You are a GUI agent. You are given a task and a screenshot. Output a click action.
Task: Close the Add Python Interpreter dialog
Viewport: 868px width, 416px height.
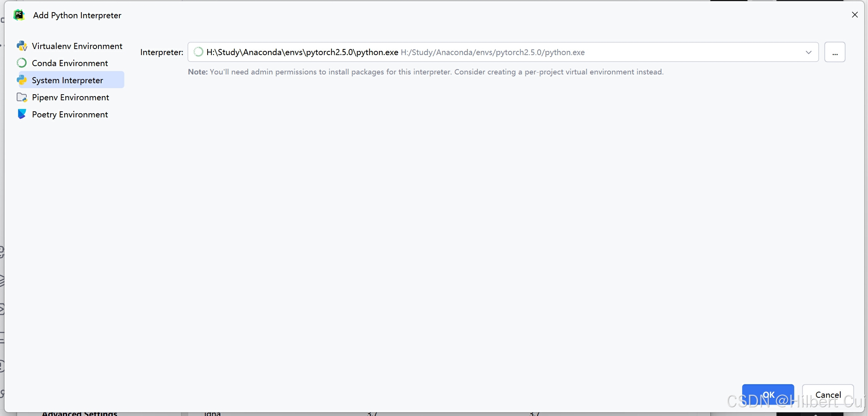854,15
